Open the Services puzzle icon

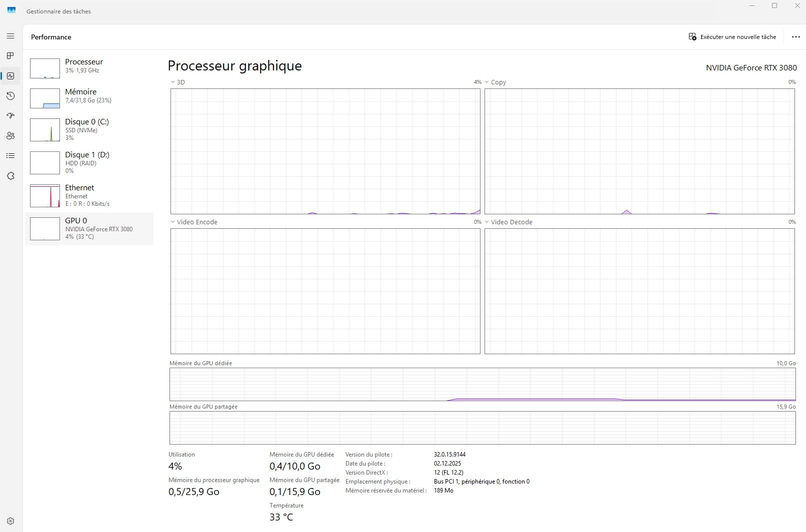point(10,176)
